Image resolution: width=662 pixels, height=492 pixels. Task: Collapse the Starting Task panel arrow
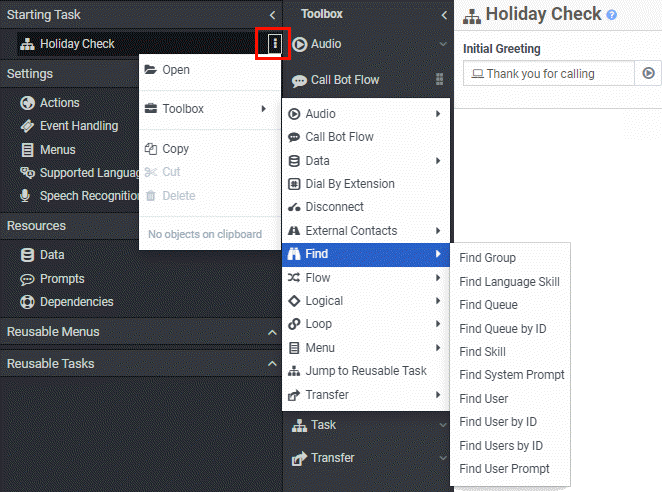pyautogui.click(x=272, y=15)
